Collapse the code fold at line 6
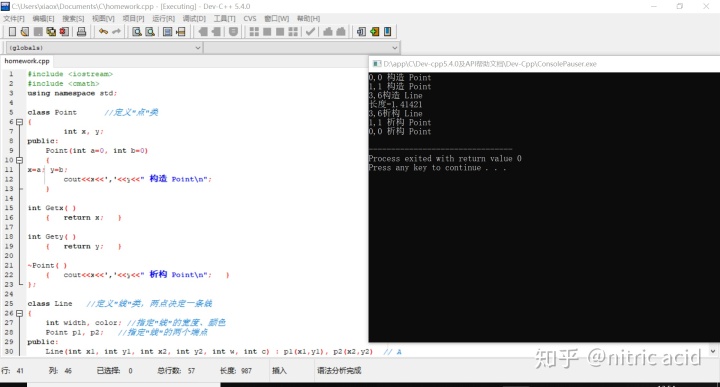 19,122
